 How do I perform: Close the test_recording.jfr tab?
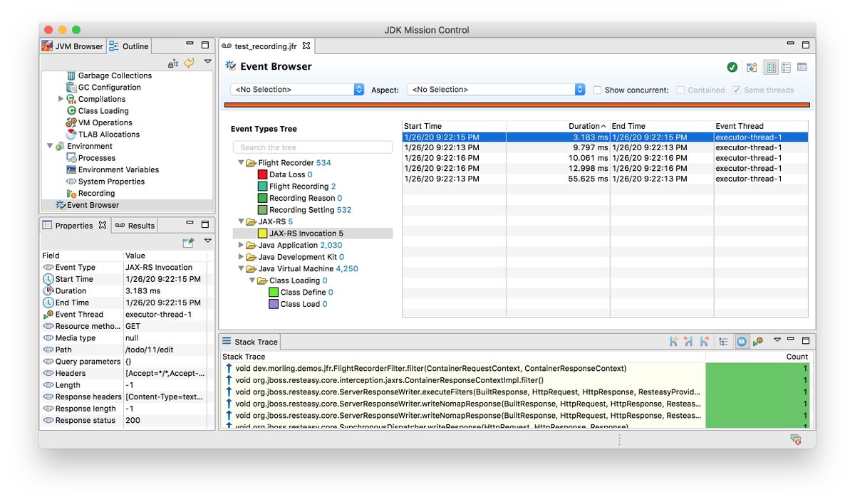click(306, 46)
